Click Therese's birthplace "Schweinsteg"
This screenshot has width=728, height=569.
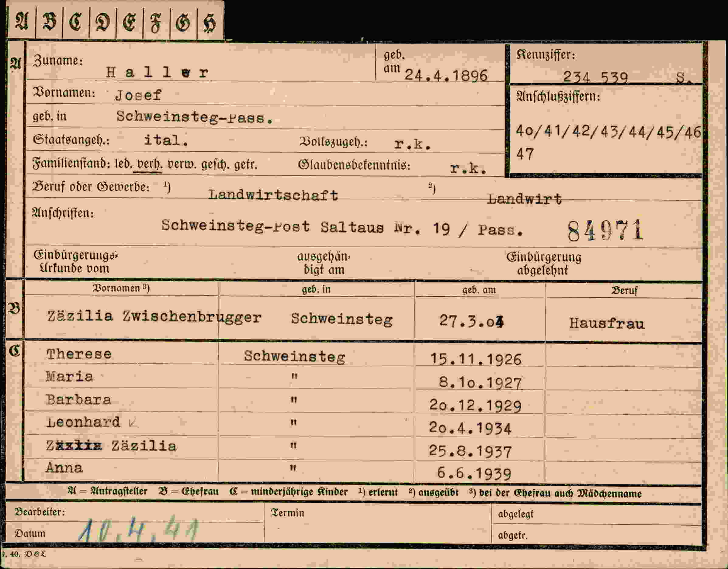click(294, 357)
